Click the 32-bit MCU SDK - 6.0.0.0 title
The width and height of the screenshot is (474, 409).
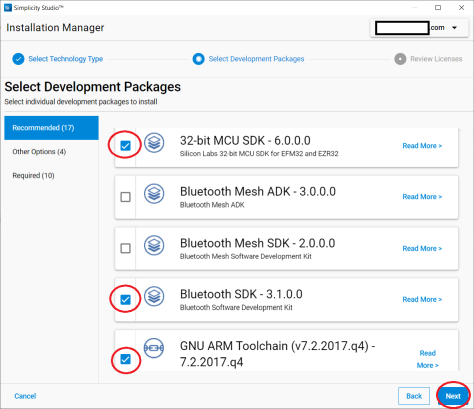point(245,141)
